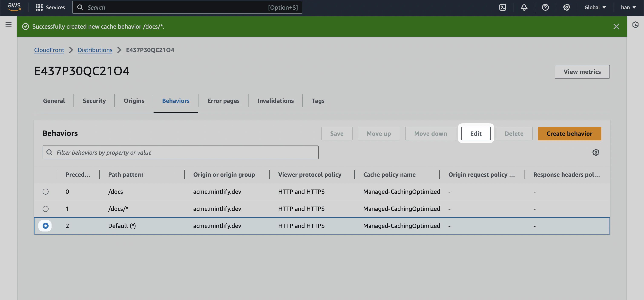The width and height of the screenshot is (644, 300).
Task: Click the AWS home logo
Action: 14,7
